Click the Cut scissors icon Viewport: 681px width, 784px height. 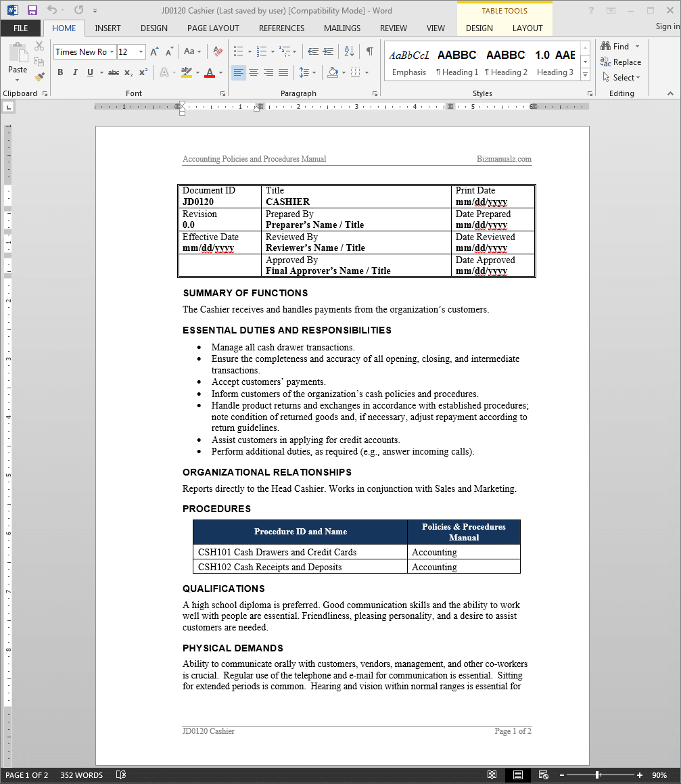coord(39,46)
